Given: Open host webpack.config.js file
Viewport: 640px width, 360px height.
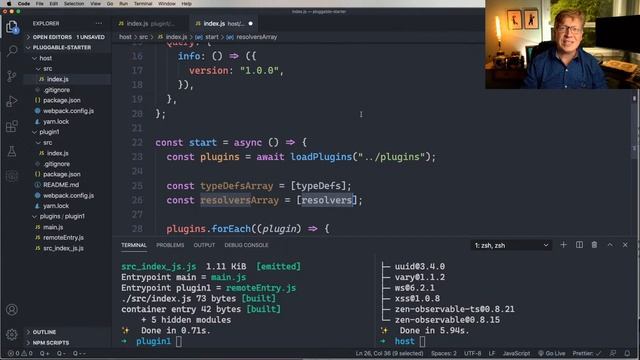Looking at the screenshot, I should (x=68, y=111).
